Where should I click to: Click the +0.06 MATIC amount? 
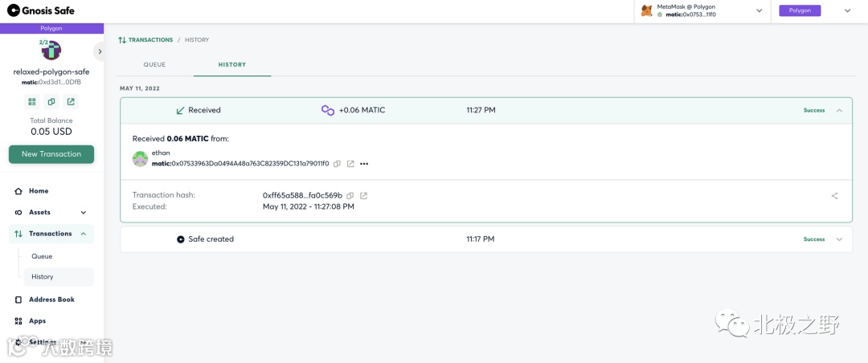point(362,110)
